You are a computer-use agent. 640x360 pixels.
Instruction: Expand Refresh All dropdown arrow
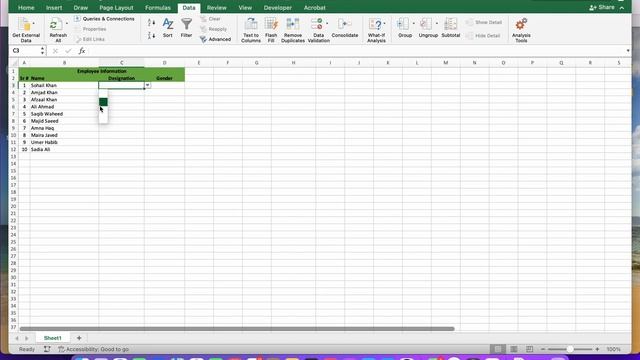pyautogui.click(x=67, y=23)
